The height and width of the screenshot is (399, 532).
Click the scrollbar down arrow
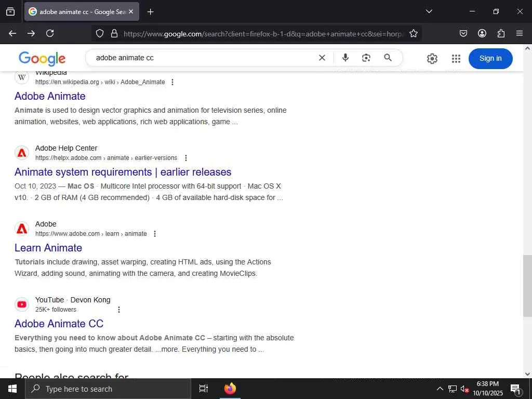click(x=527, y=374)
